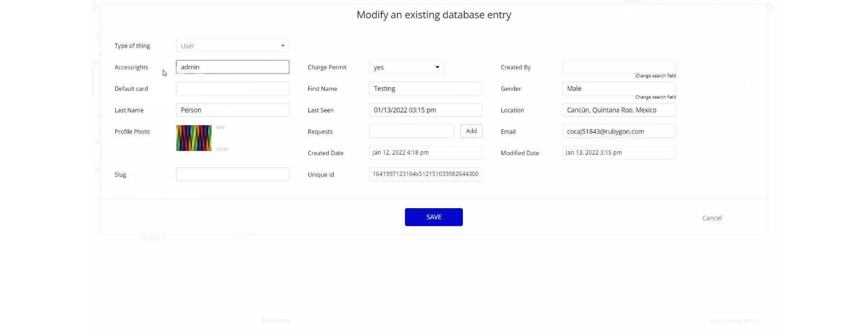Edit the Location field

pos(619,110)
